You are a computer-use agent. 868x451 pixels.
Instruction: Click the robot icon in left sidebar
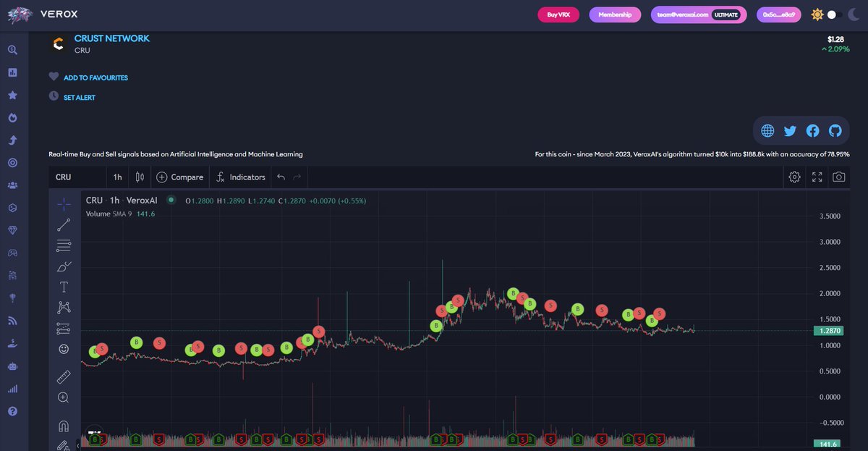tap(12, 366)
